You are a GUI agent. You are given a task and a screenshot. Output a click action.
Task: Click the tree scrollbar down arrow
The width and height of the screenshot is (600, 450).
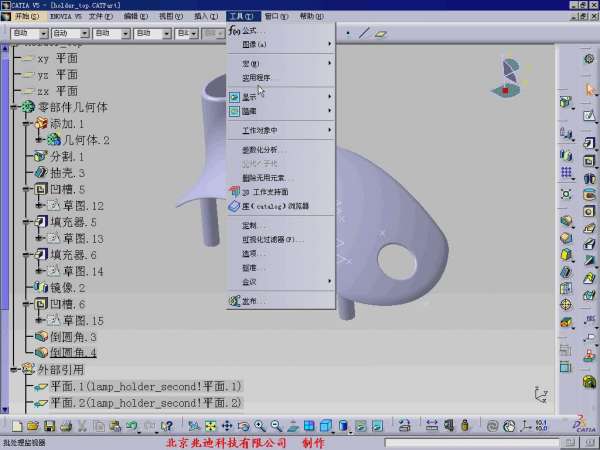4,410
